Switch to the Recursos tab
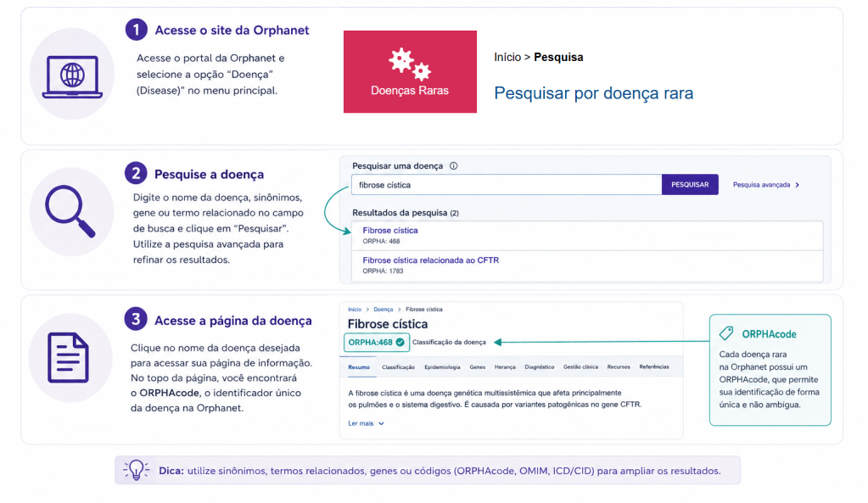Viewport: 868px width, 503px height. (x=619, y=367)
